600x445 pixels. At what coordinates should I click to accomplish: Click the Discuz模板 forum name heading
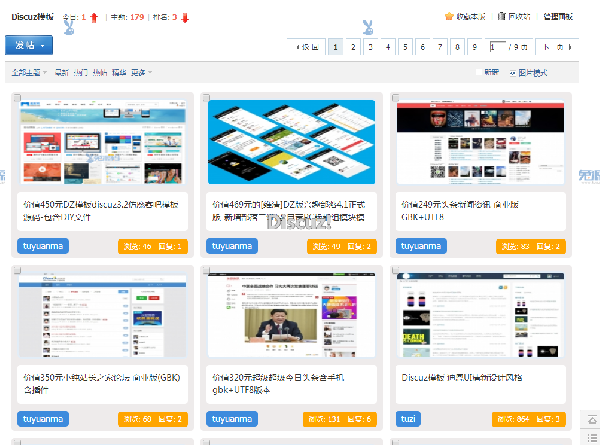click(x=32, y=17)
